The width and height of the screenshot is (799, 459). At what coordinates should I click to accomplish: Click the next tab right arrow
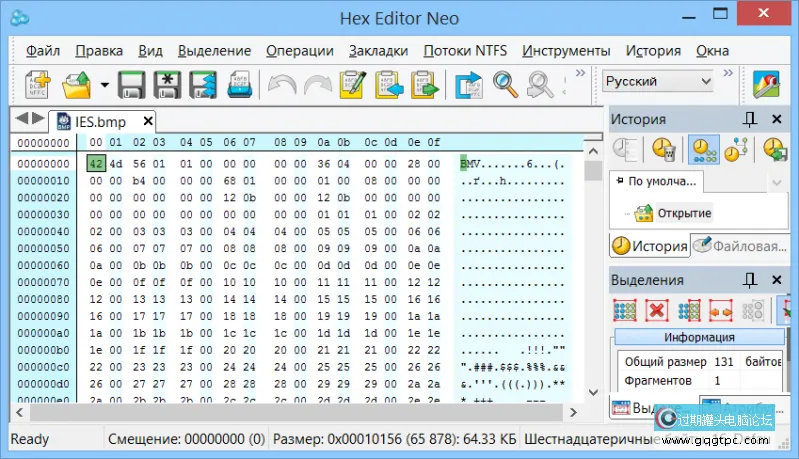pyautogui.click(x=38, y=119)
